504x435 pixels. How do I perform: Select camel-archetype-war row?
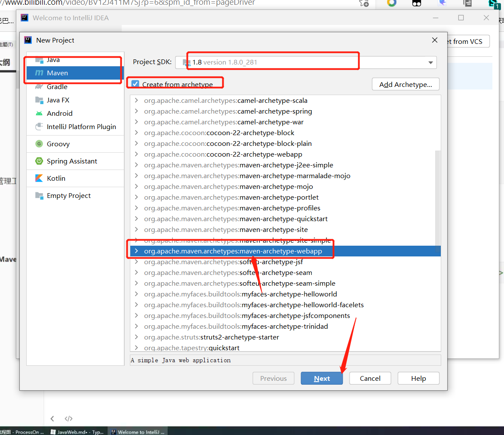pyautogui.click(x=286, y=122)
